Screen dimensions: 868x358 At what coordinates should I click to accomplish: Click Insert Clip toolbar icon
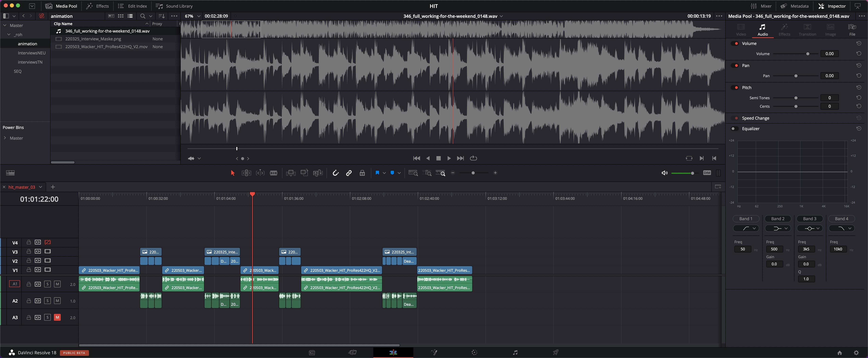pos(291,173)
